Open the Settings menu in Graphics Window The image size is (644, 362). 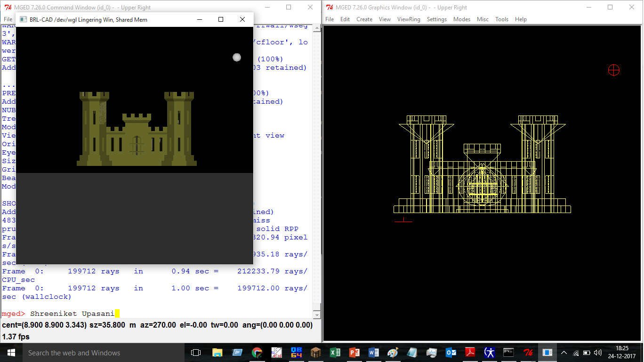(x=437, y=19)
